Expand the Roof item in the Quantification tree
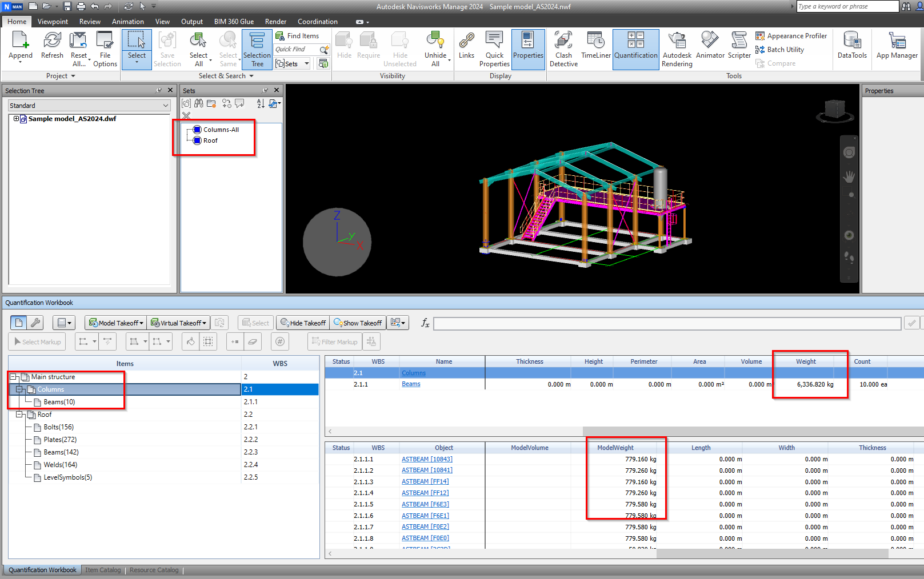Screen dimensions: 924x579 coord(19,414)
